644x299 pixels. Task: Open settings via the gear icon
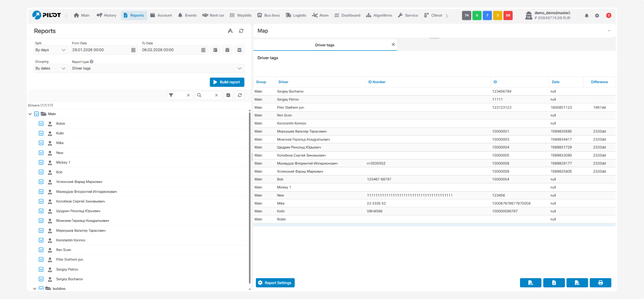(x=597, y=16)
